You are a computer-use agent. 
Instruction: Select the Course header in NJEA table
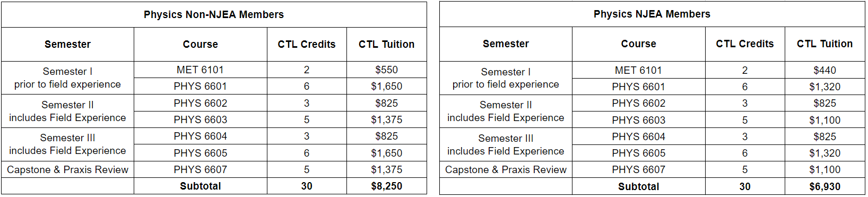[638, 44]
